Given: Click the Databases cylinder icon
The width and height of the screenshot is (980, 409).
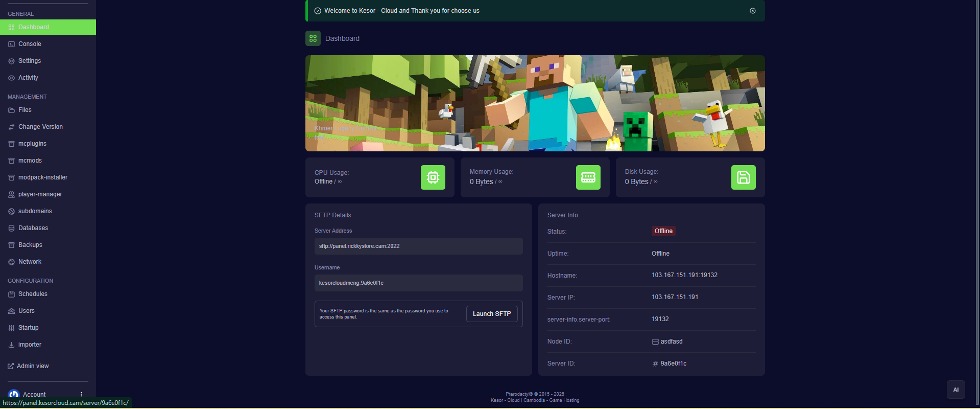Looking at the screenshot, I should pyautogui.click(x=11, y=229).
